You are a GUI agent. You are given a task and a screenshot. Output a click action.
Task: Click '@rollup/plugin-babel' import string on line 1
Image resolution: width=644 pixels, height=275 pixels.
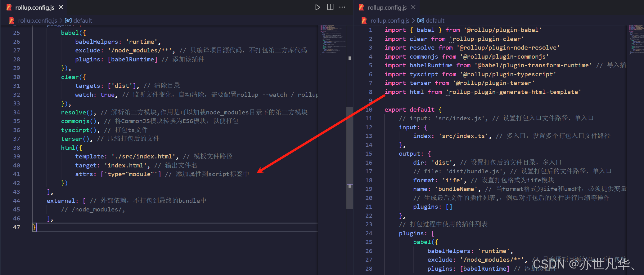click(x=503, y=30)
